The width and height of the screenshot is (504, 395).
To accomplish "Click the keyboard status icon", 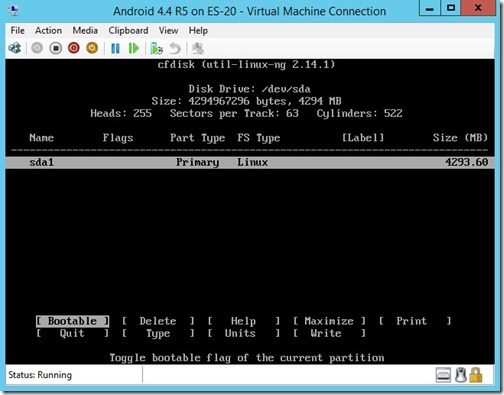I will [443, 375].
